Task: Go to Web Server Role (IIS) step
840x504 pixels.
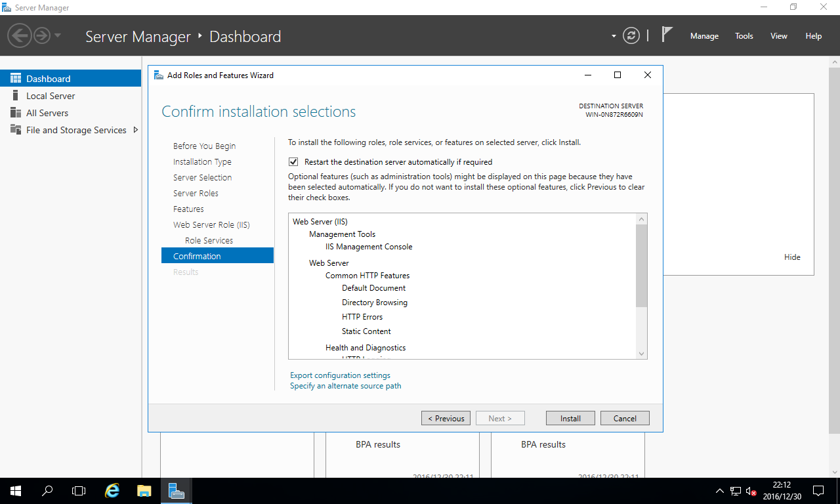Action: 211,225
